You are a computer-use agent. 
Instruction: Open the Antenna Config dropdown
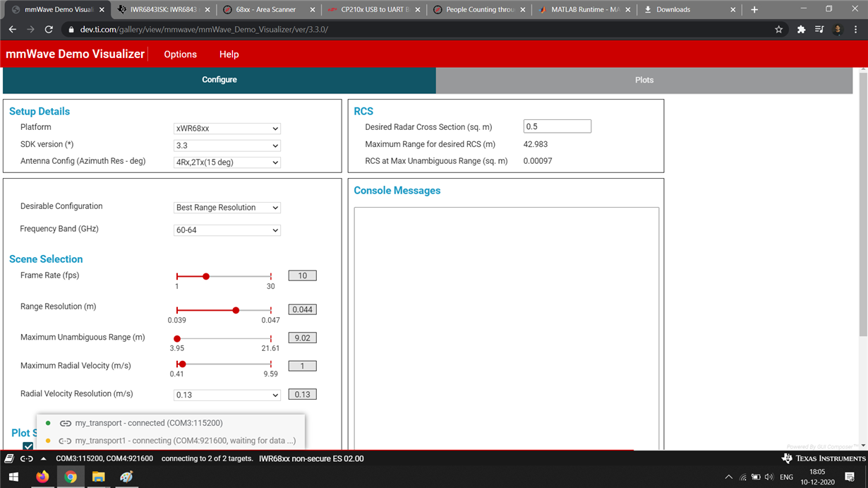pyautogui.click(x=227, y=162)
